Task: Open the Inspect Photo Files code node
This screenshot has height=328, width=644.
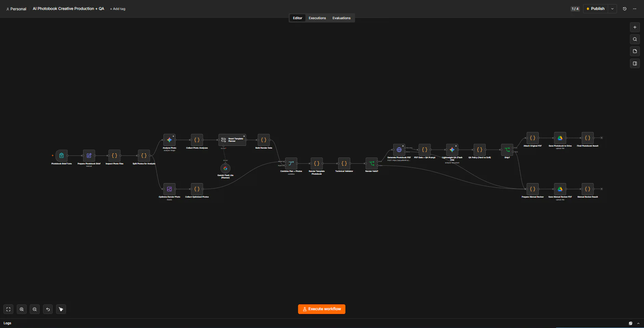Action: click(x=115, y=155)
